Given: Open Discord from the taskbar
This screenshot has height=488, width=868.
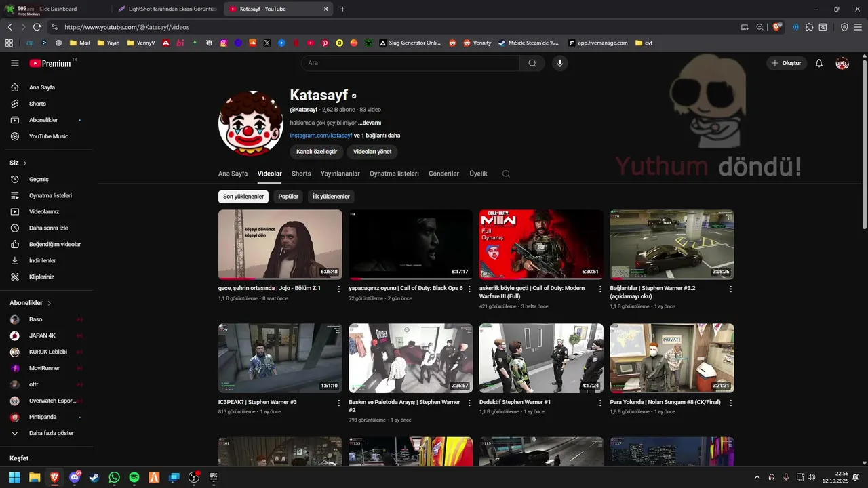Looking at the screenshot, I should (x=74, y=477).
